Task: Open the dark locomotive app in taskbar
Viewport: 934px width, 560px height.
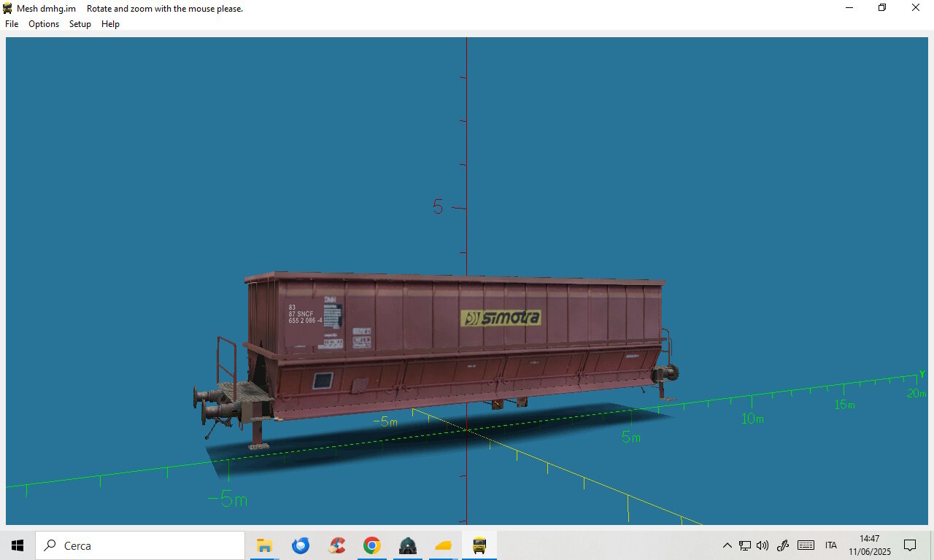Action: (x=408, y=545)
